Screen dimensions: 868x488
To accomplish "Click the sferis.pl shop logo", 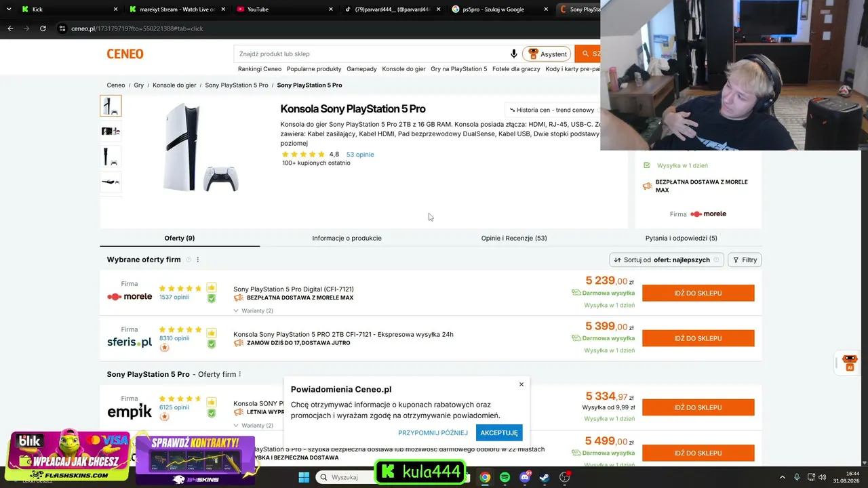I will coord(130,342).
